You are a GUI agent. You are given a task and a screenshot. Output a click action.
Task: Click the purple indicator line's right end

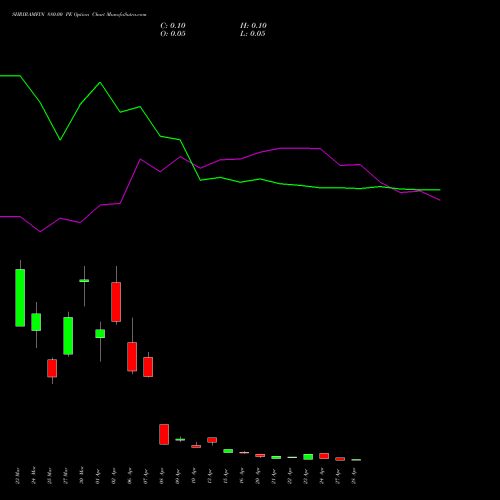[x=439, y=200]
